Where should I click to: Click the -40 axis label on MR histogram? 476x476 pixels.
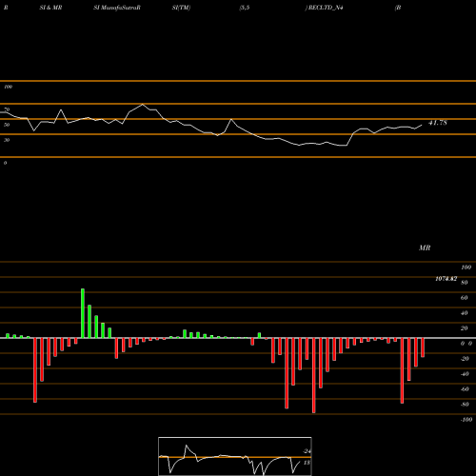pos(465,374)
